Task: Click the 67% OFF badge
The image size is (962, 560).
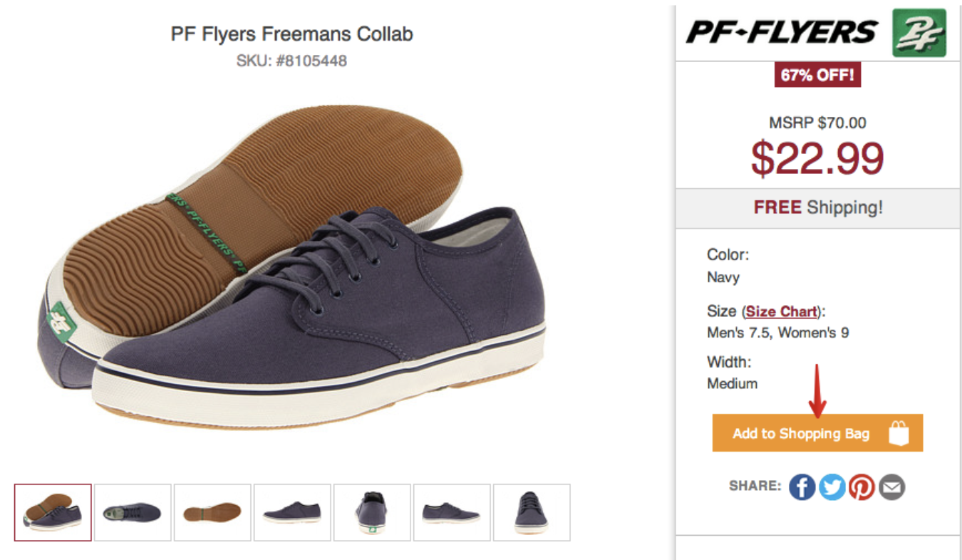Action: (x=817, y=75)
